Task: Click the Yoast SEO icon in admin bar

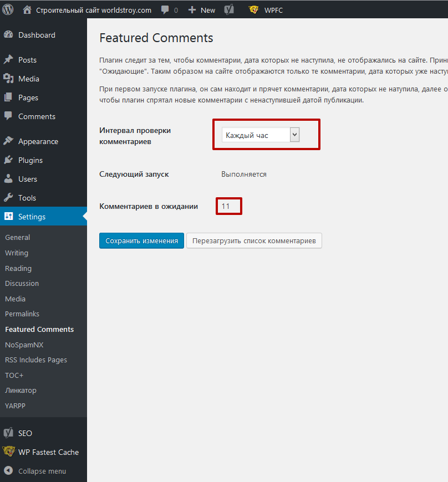Action: point(228,10)
